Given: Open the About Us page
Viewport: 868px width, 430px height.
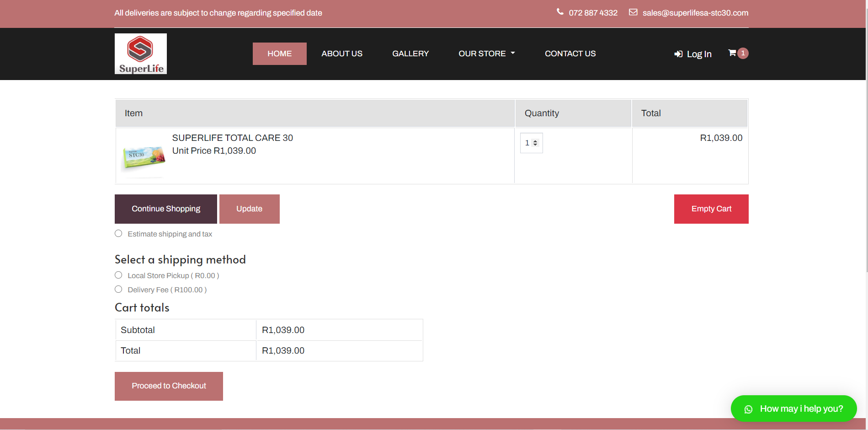Looking at the screenshot, I should (x=341, y=54).
